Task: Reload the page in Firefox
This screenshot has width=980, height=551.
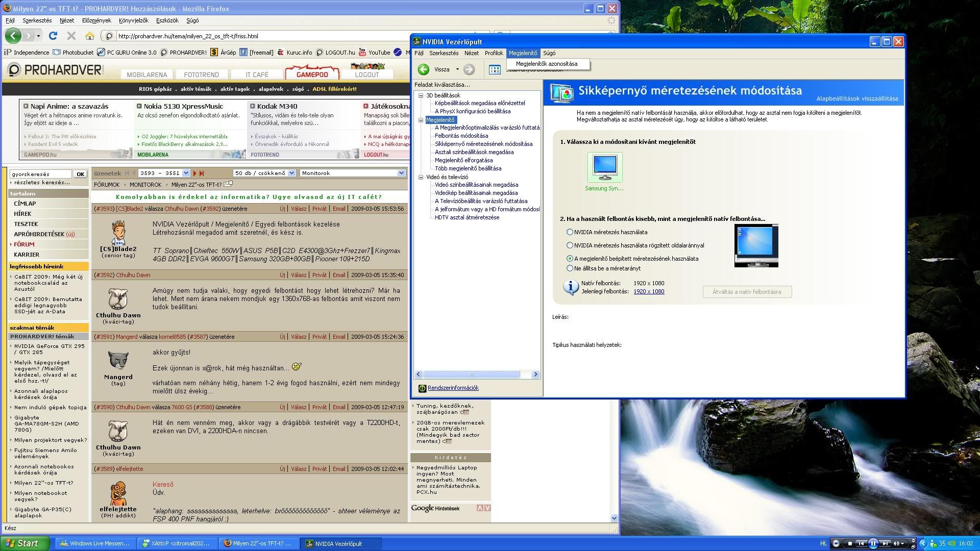Action: 53,36
